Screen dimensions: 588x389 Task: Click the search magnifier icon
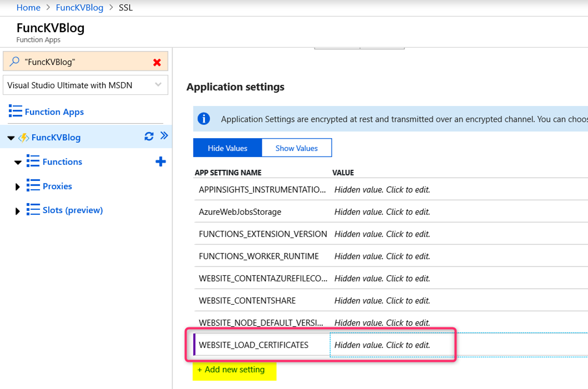(14, 61)
